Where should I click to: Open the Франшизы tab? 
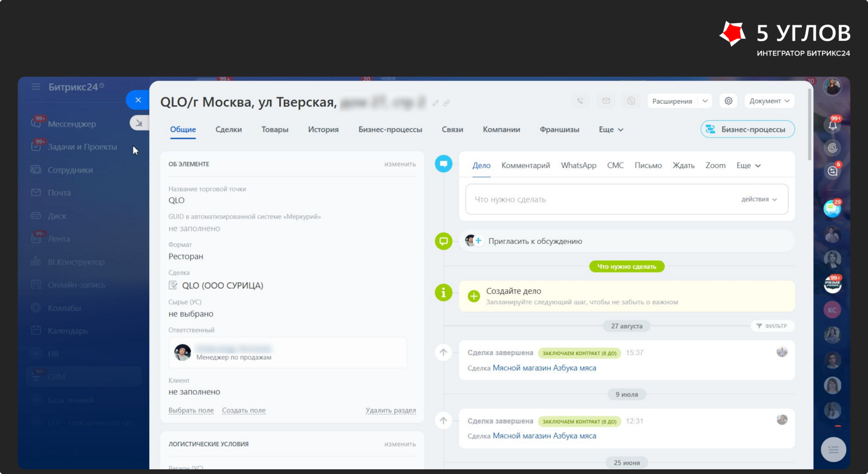pos(559,130)
